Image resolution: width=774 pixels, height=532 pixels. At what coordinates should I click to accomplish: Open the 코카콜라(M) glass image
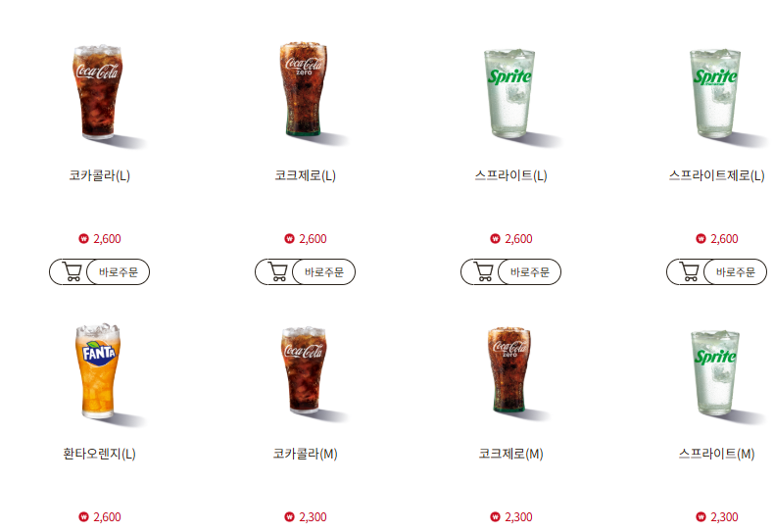[305, 373]
